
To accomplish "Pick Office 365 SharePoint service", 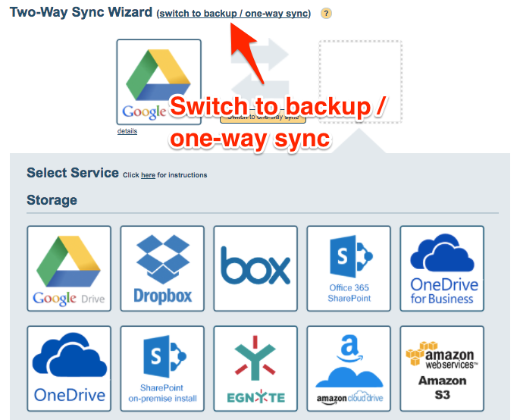I will tap(349, 268).
